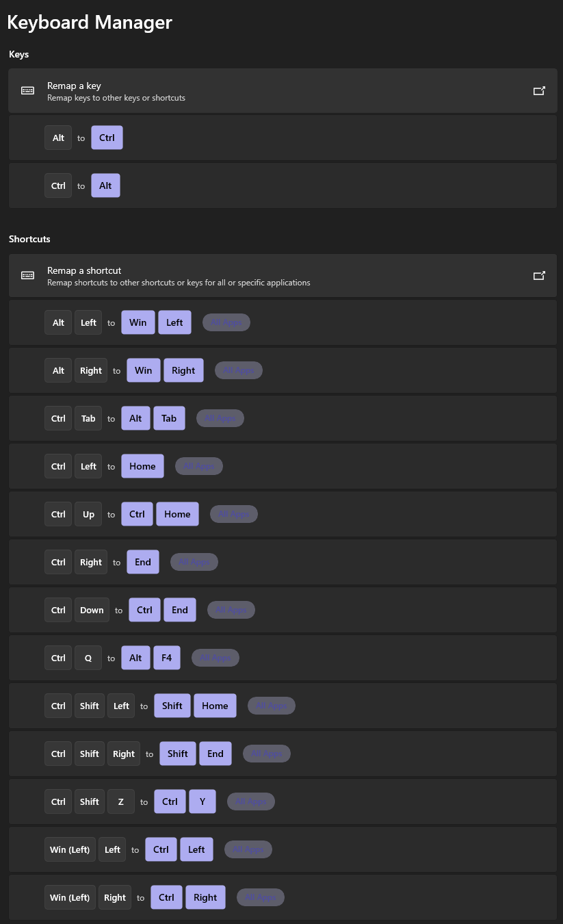563x924 pixels.
Task: Click the Shortcuts section header
Action: (x=29, y=239)
